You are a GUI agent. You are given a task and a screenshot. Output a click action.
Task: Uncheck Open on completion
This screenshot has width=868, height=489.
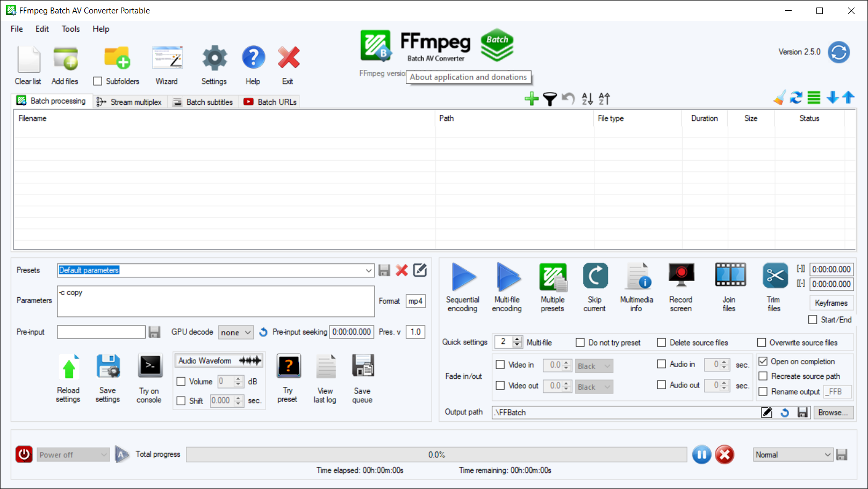(x=763, y=361)
